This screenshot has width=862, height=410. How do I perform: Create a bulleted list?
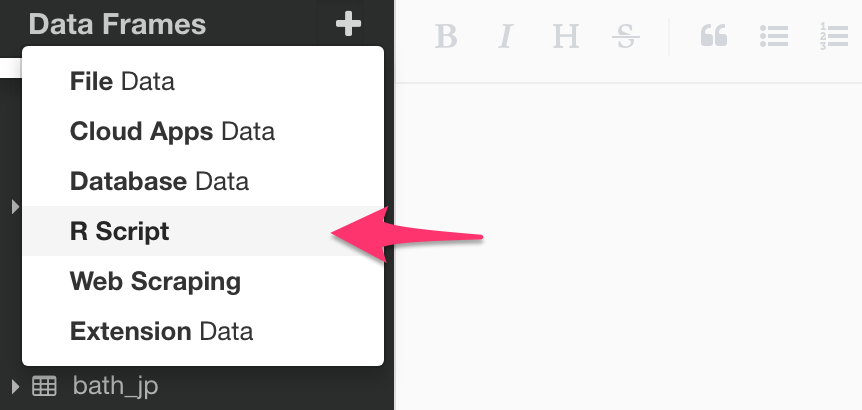tap(773, 37)
